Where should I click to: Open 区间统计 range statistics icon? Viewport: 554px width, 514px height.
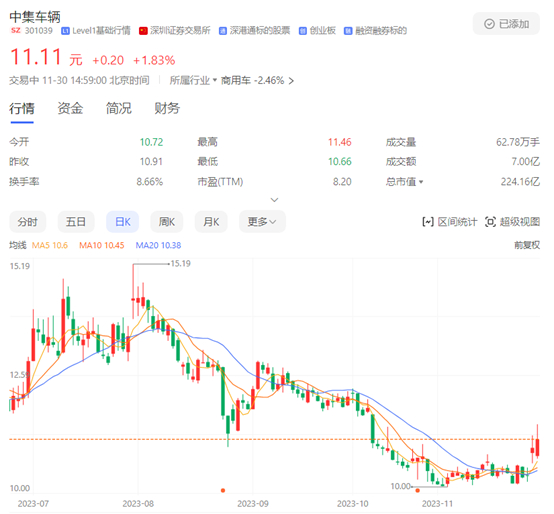428,222
